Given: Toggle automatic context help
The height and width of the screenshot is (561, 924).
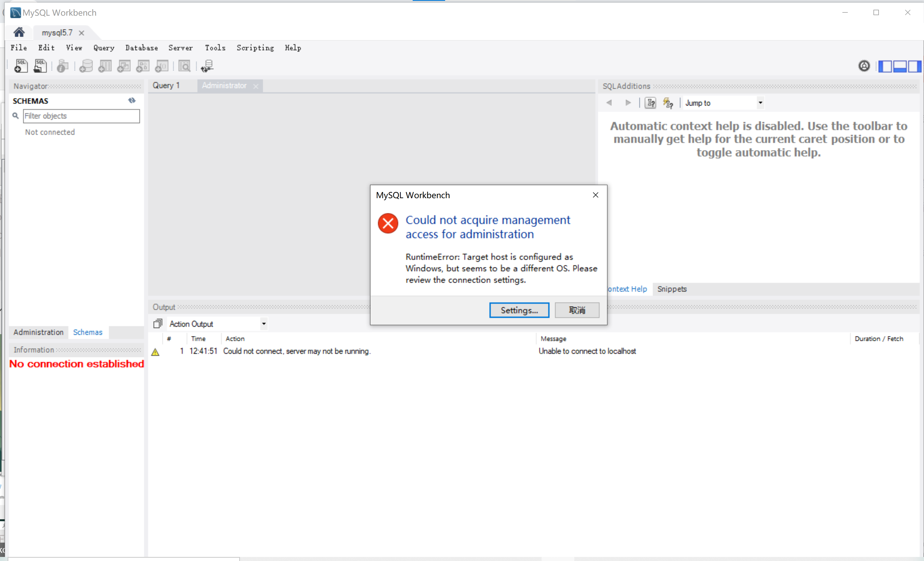Looking at the screenshot, I should pos(668,103).
